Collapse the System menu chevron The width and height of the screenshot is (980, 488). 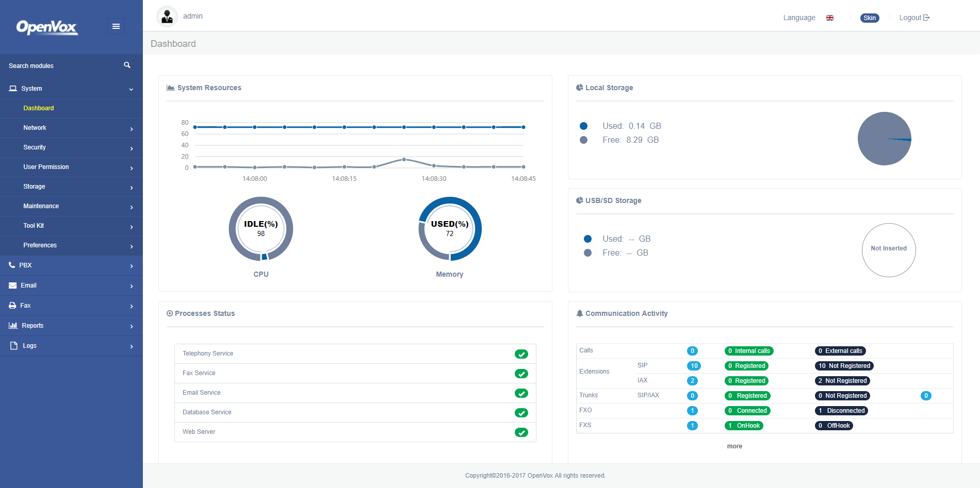coord(132,89)
